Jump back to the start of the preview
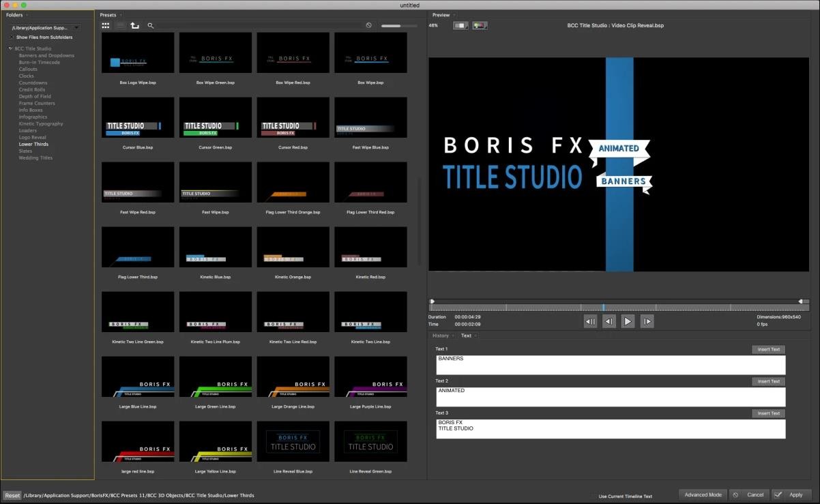This screenshot has width=820, height=504. click(590, 321)
